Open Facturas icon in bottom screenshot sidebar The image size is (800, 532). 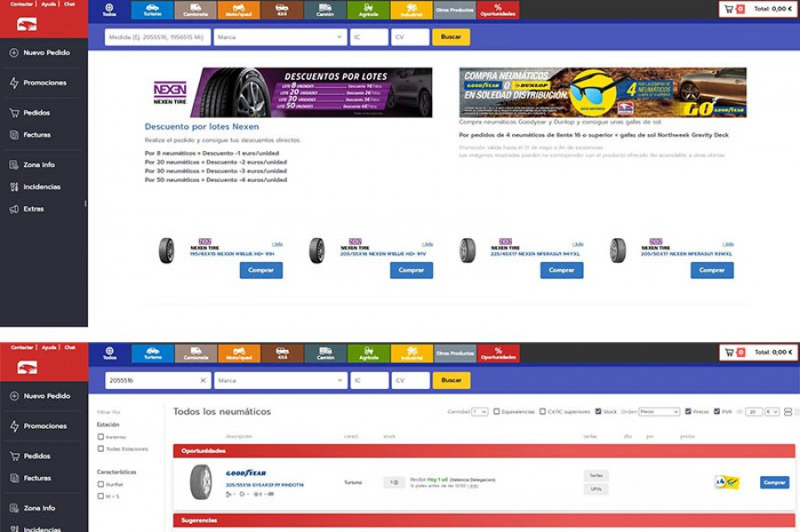[14, 478]
